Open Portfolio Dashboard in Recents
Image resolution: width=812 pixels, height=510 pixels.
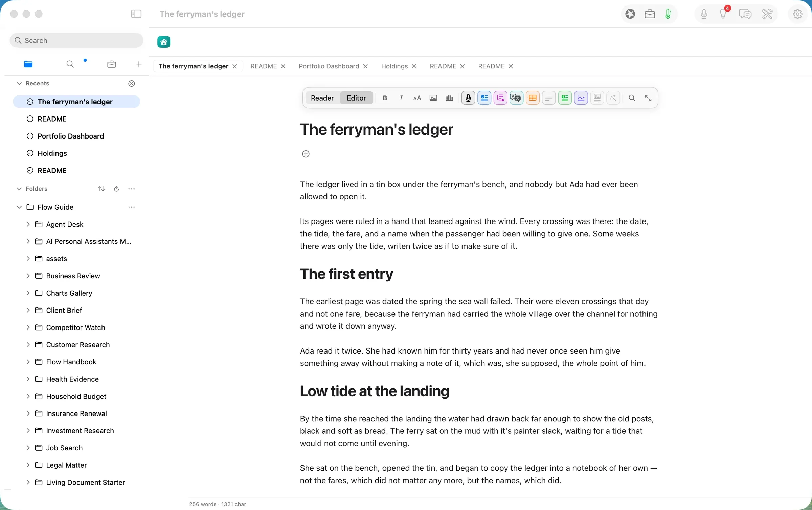76,136
